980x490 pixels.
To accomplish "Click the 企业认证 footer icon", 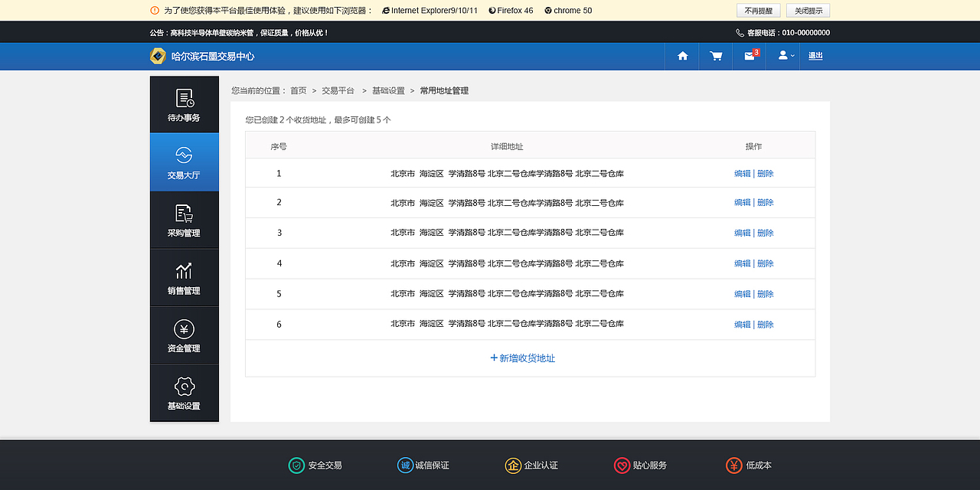I will 513,465.
